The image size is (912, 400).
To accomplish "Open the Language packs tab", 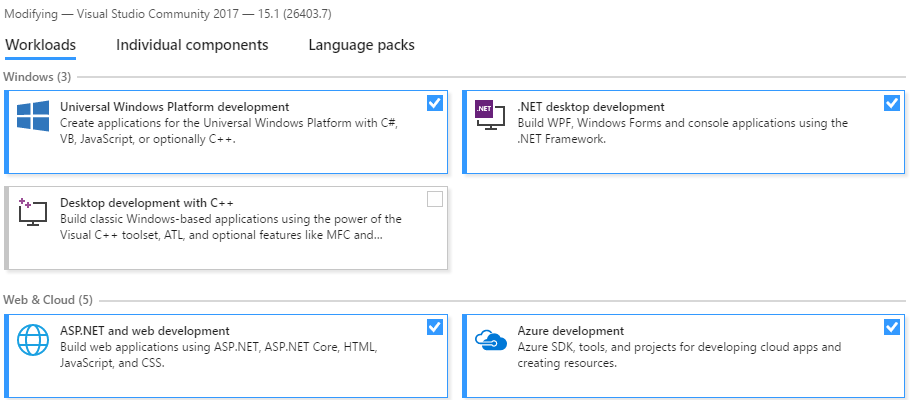I will (x=361, y=45).
